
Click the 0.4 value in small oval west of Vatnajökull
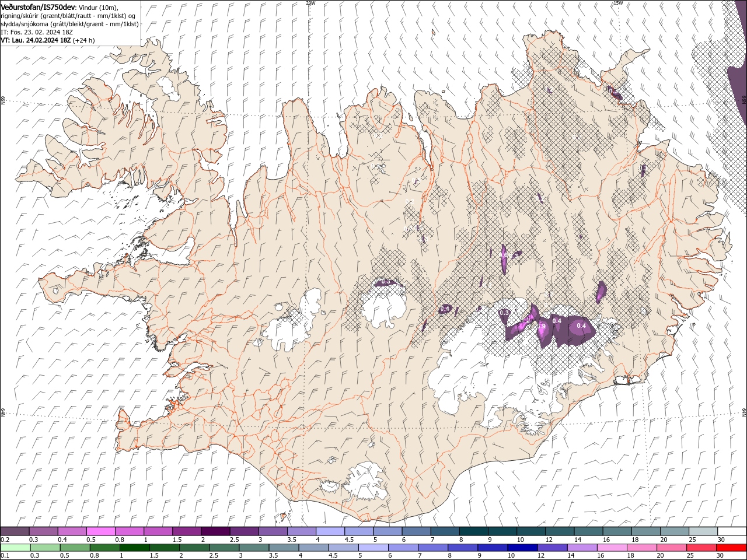click(445, 309)
